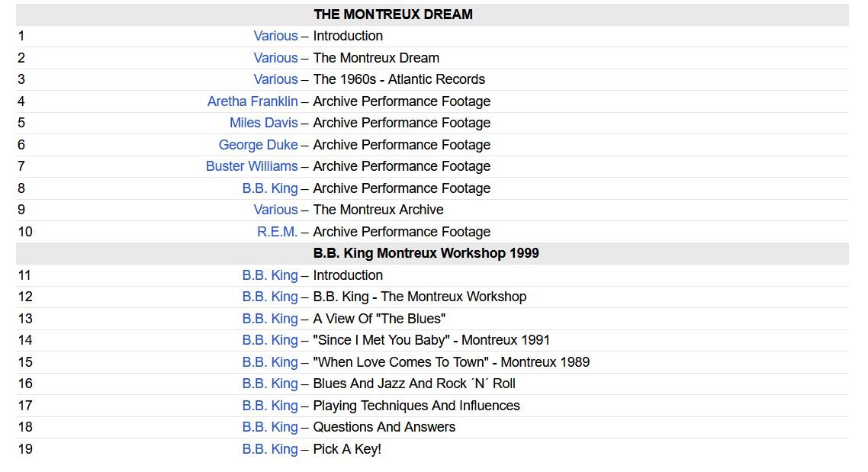Viewport: 868px width, 472px height.
Task: Click Various link beside The Montreux Archive
Action: [x=275, y=210]
